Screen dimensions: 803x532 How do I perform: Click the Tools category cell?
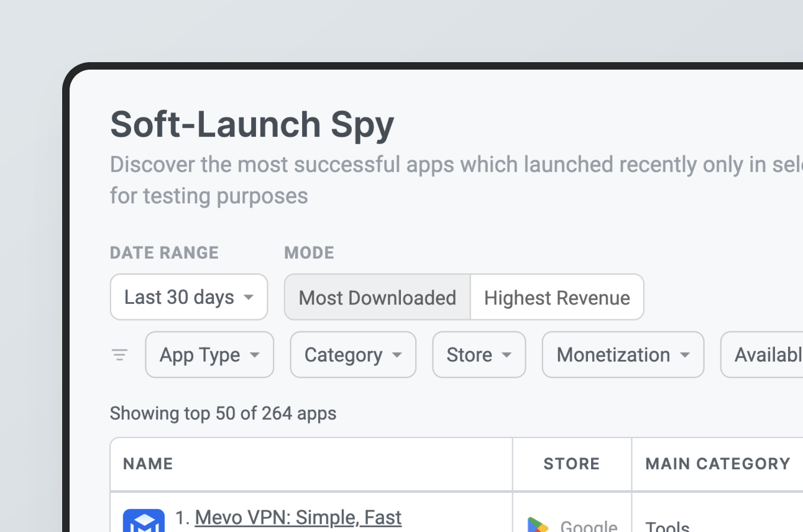tap(668, 526)
